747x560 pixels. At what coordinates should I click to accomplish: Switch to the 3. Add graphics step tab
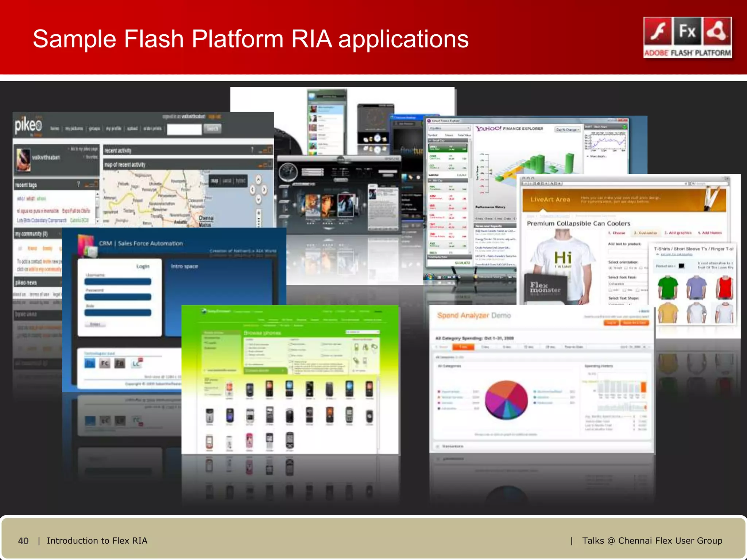(x=678, y=233)
